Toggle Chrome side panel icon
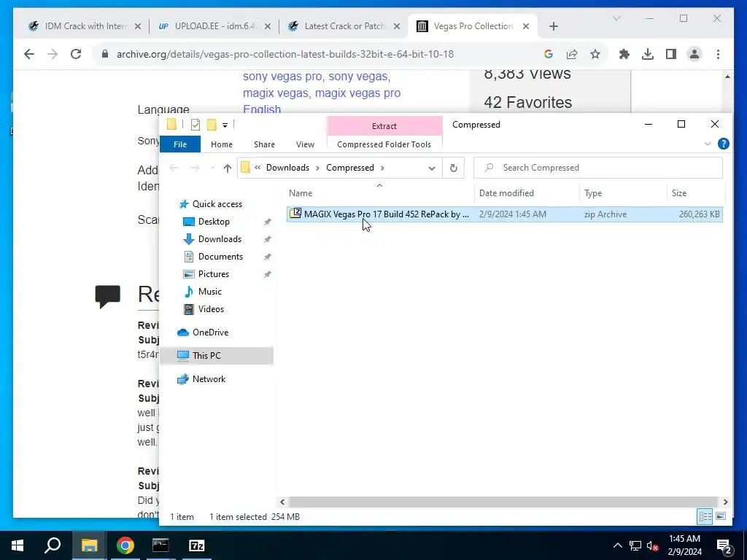The height and width of the screenshot is (560, 747). pos(671,54)
